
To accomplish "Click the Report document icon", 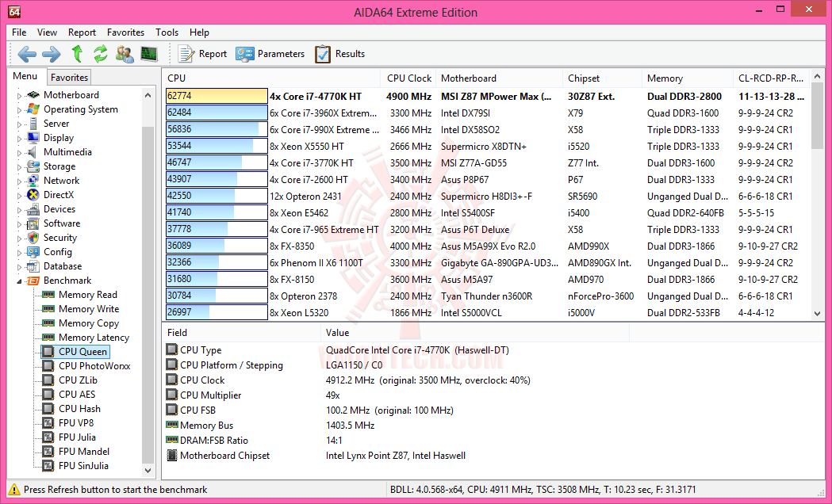I will pyautogui.click(x=186, y=54).
